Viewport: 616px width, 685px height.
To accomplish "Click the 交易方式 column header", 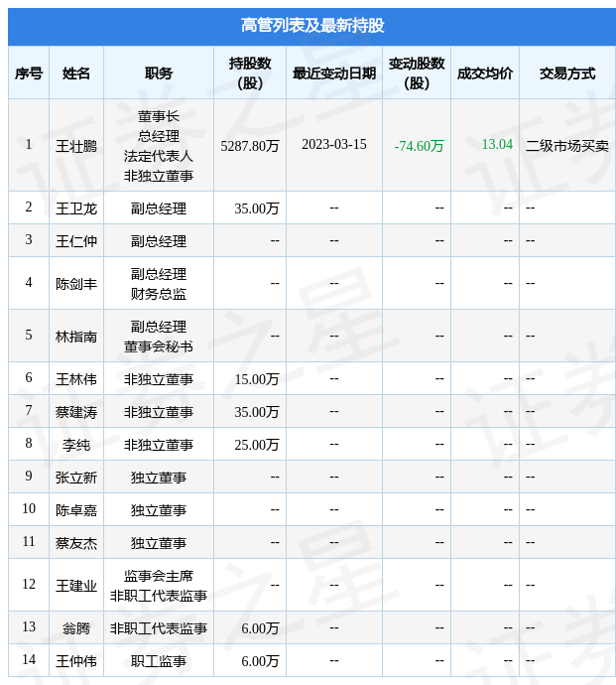I will click(x=567, y=73).
